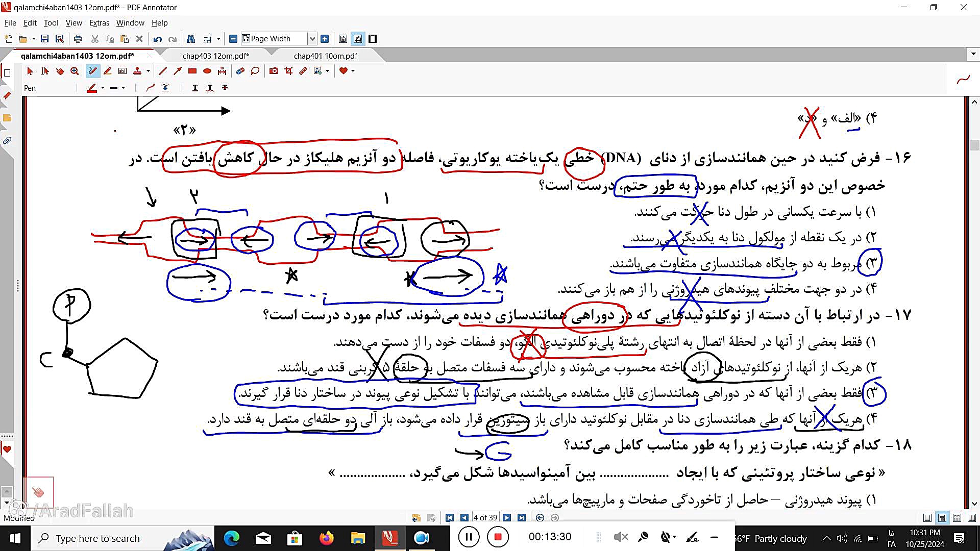Image resolution: width=980 pixels, height=551 pixels.
Task: Open the Page Width zoom dropdown
Action: (x=312, y=39)
